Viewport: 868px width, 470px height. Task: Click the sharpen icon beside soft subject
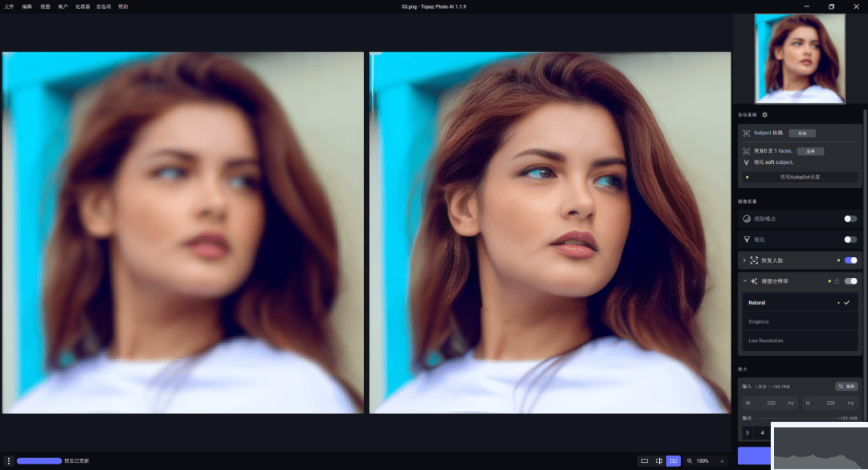(x=746, y=162)
